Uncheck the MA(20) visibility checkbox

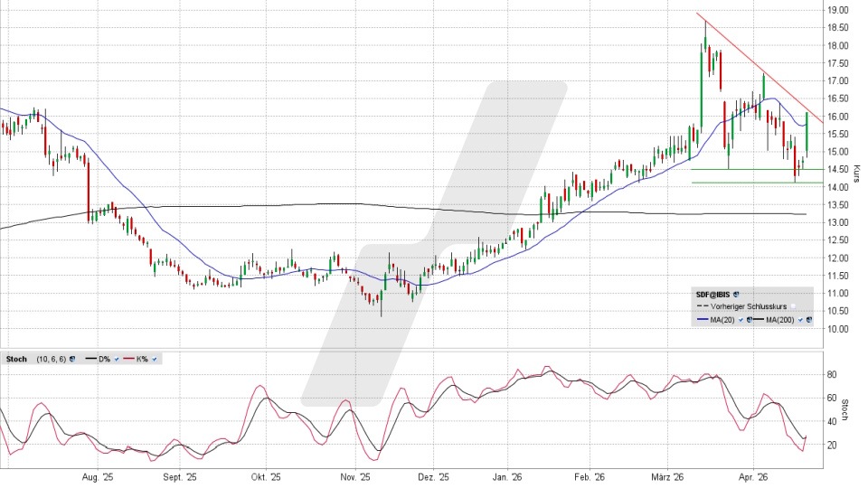point(741,320)
